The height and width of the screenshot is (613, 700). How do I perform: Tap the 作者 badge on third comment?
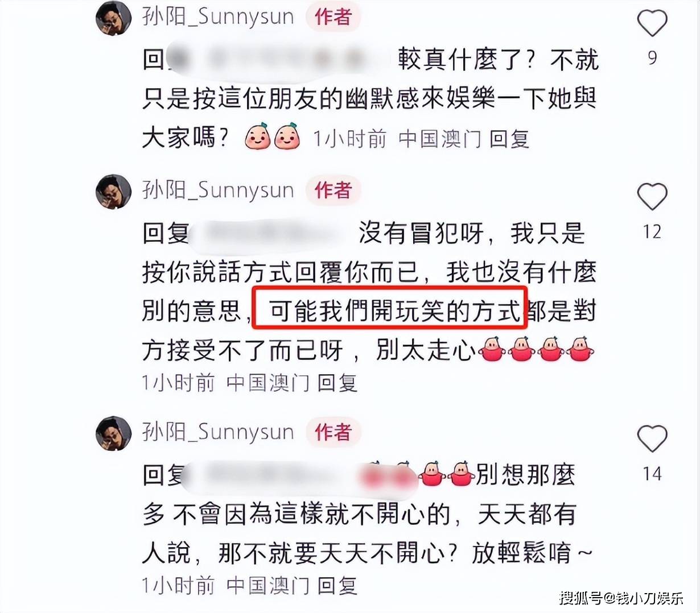pos(333,432)
